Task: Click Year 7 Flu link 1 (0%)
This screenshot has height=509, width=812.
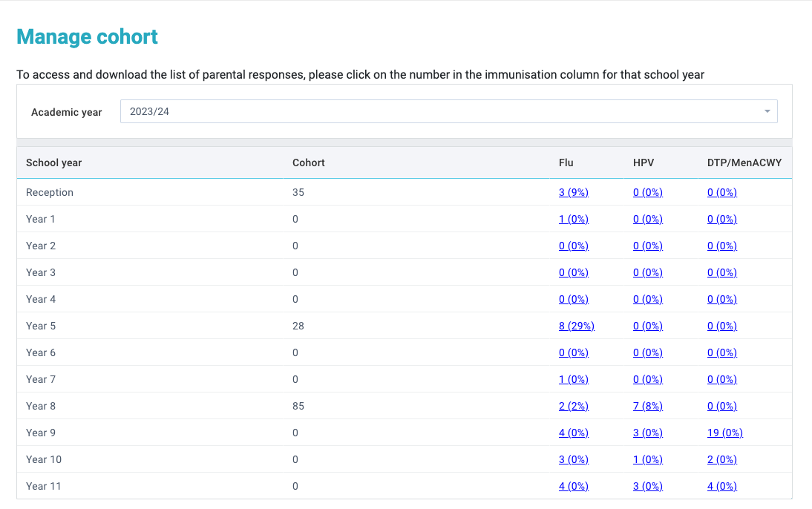Action: coord(573,379)
